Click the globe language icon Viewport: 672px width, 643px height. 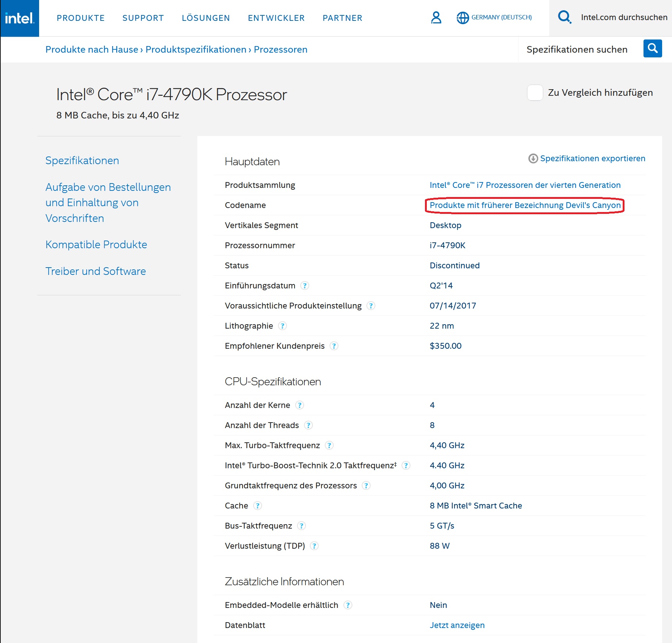click(x=463, y=18)
